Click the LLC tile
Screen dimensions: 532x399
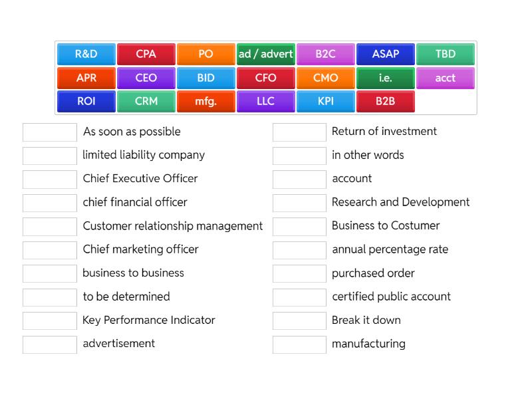coord(265,101)
